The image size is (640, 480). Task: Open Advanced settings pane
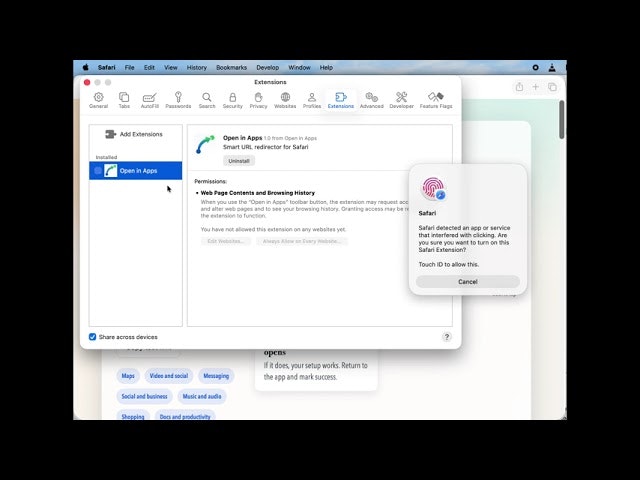point(371,100)
